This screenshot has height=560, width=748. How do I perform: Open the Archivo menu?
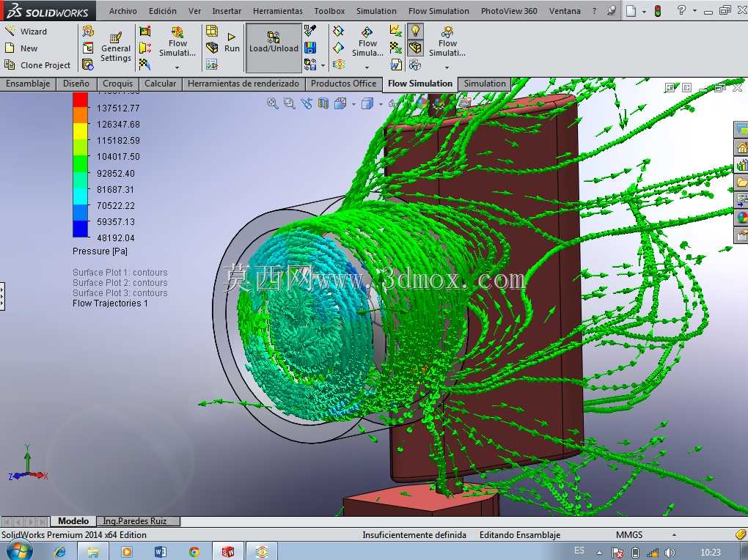[x=123, y=11]
